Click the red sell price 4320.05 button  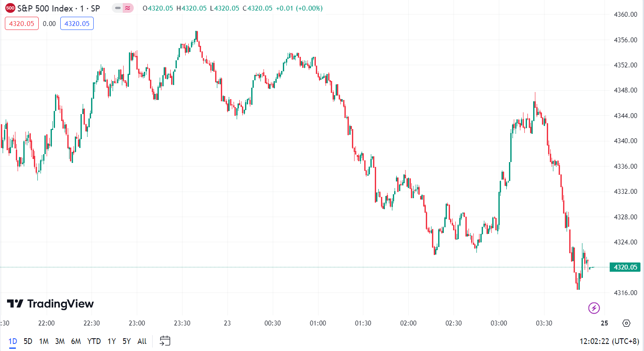tap(22, 23)
